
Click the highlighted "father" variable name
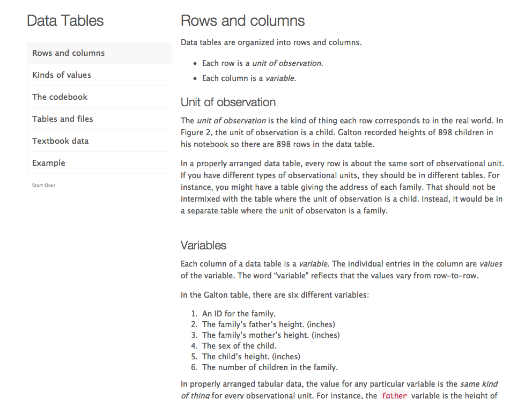click(x=395, y=395)
